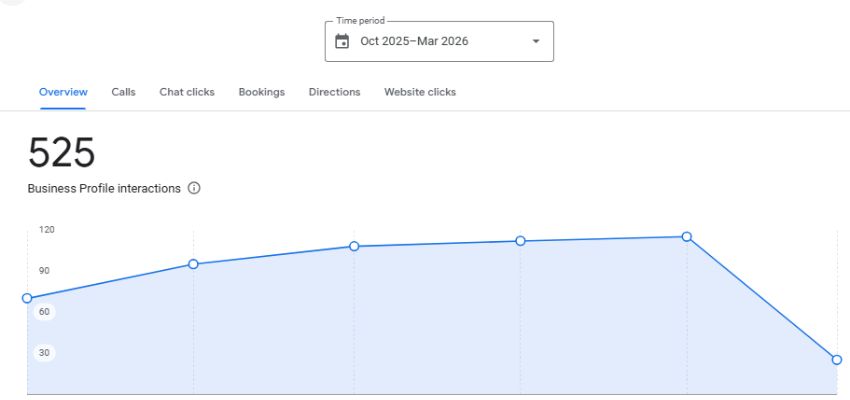
Task: Expand the Time period dropdown arrow
Action: (x=535, y=41)
